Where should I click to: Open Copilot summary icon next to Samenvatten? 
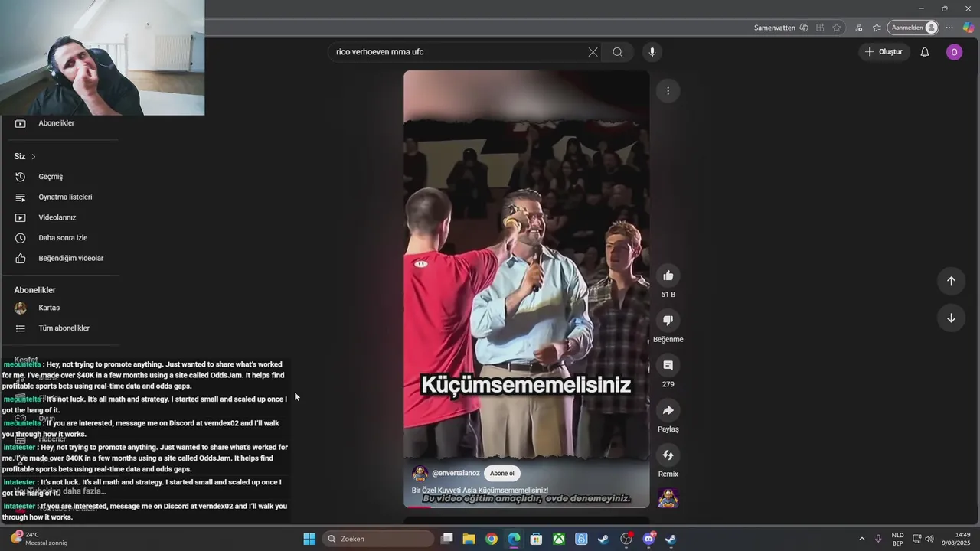coord(803,28)
